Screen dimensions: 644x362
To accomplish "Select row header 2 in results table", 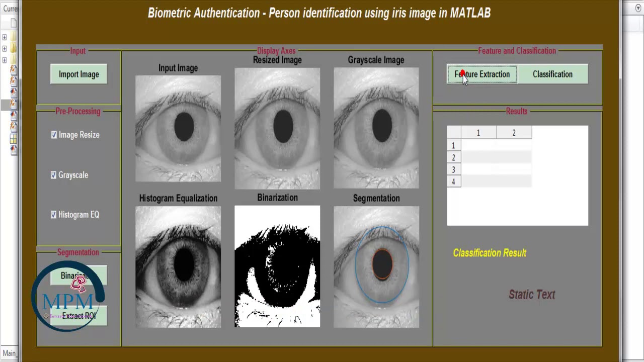I will tap(454, 157).
